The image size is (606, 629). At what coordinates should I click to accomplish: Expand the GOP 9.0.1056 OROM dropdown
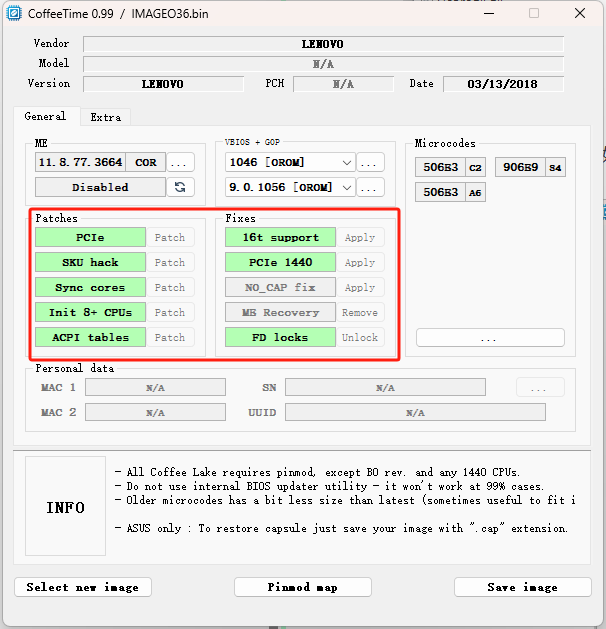[x=291, y=187]
